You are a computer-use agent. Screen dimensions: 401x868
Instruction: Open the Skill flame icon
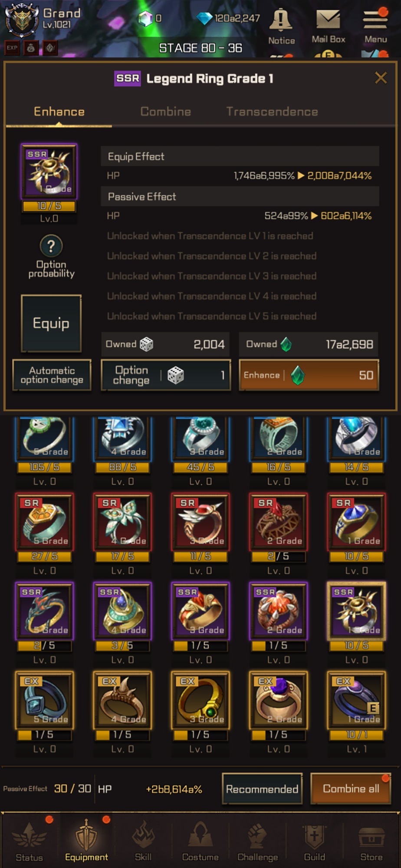click(143, 835)
